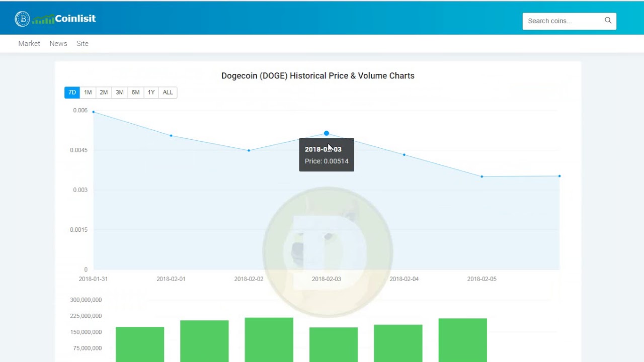The image size is (644, 362).
Task: Click the 2018-01-31 price data point
Action: tap(94, 112)
